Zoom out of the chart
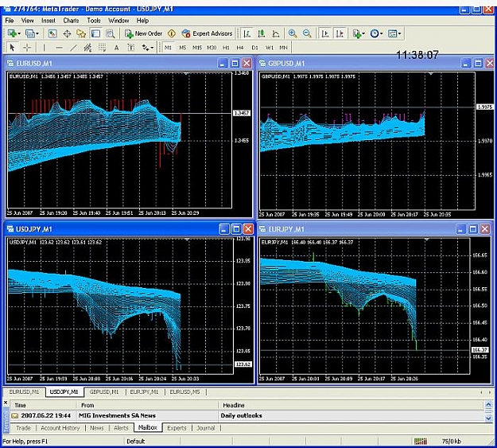 pos(307,33)
